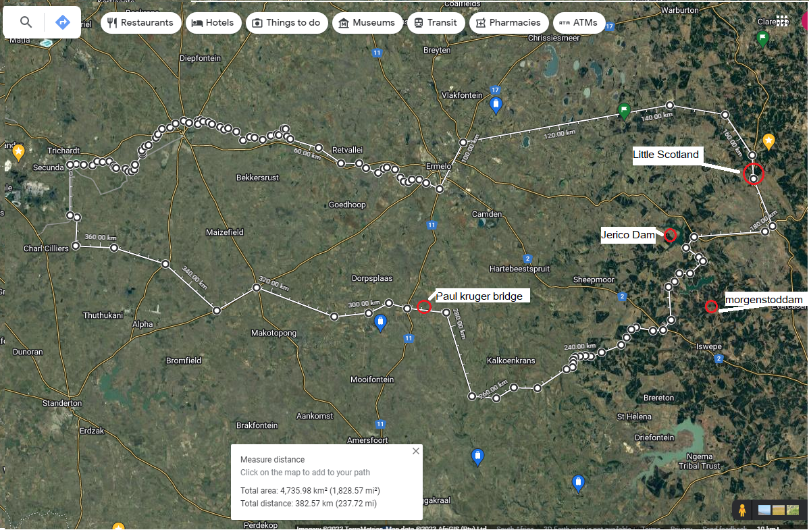
Task: Click the Charl Cilliers place label
Action: click(46, 248)
